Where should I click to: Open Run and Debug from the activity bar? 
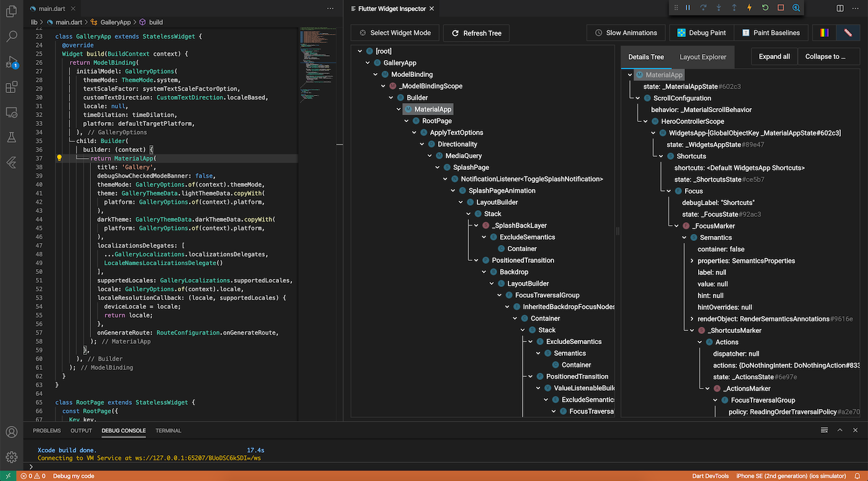click(x=12, y=63)
